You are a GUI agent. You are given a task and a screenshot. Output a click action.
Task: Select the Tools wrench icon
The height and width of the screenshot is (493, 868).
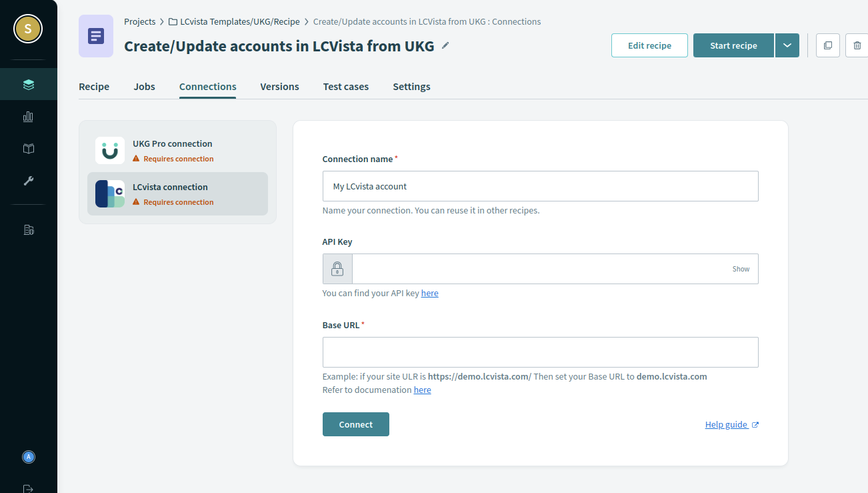pyautogui.click(x=28, y=180)
